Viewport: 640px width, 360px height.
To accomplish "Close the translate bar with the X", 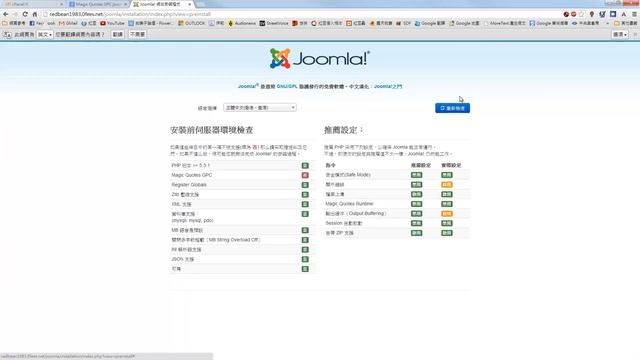I will (635, 35).
